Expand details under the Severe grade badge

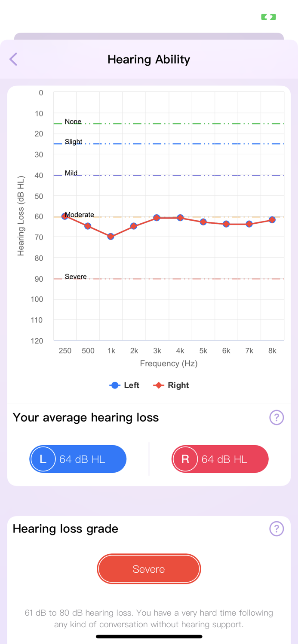[x=149, y=569]
